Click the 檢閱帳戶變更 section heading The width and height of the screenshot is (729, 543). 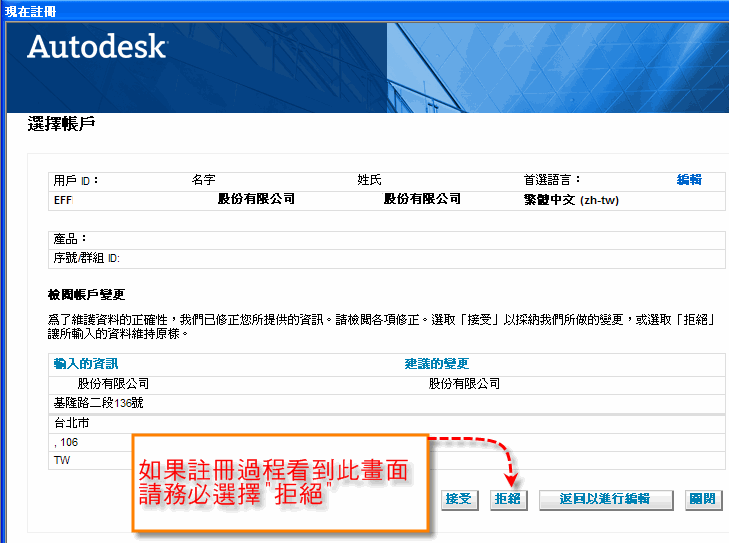86,294
